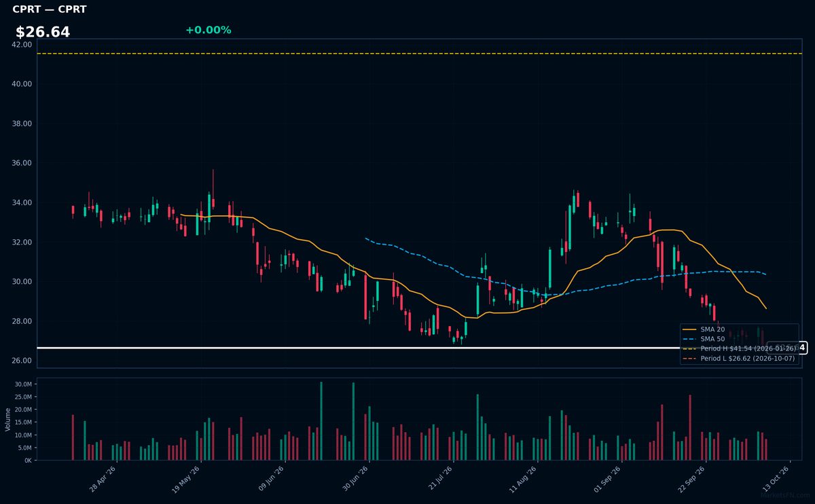Pick the "36.00" price axis label

(x=22, y=163)
